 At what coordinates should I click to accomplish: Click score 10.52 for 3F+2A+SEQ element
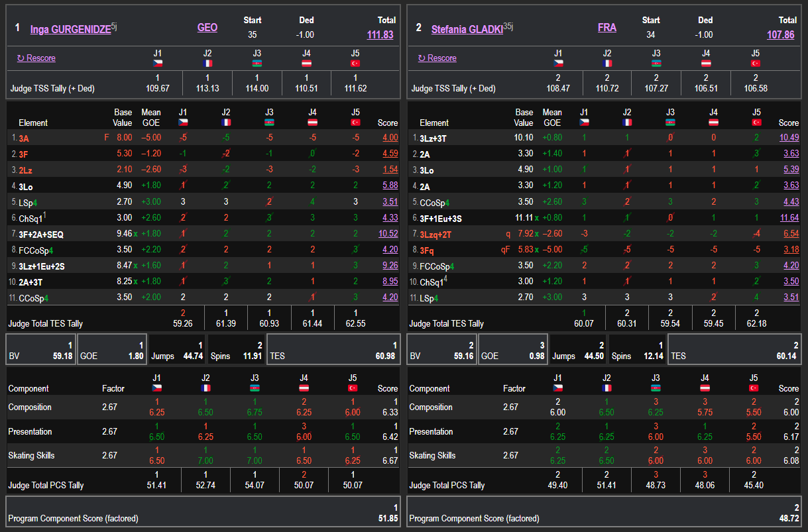(x=388, y=234)
